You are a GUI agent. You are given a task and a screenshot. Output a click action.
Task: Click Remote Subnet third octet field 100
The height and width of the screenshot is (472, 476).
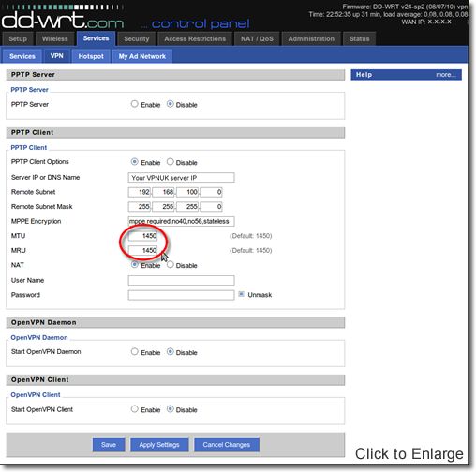tap(187, 192)
